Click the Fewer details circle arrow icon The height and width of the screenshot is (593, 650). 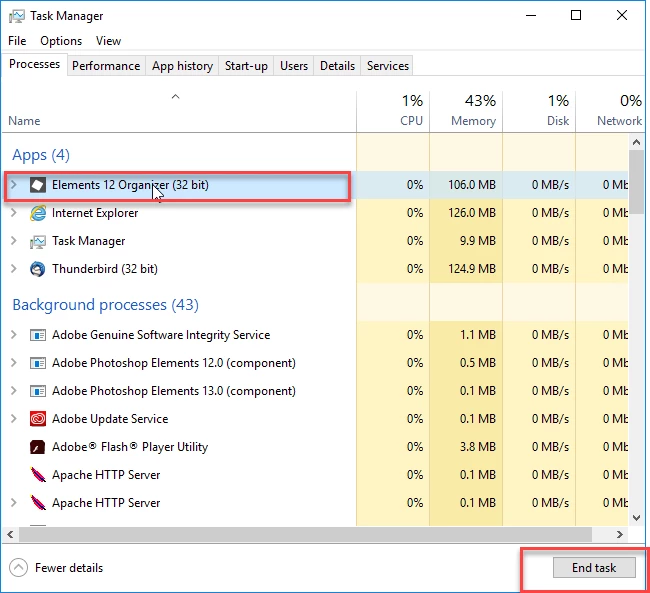click(x=19, y=568)
